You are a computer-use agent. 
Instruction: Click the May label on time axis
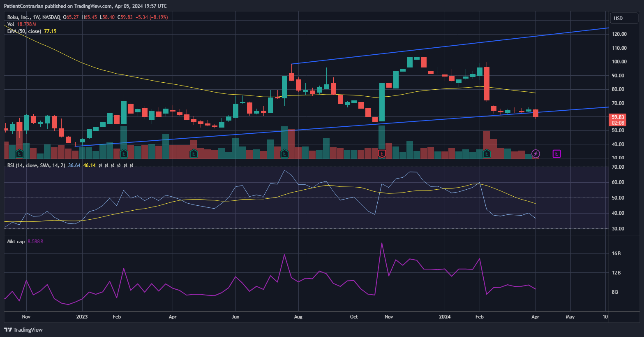pyautogui.click(x=570, y=317)
